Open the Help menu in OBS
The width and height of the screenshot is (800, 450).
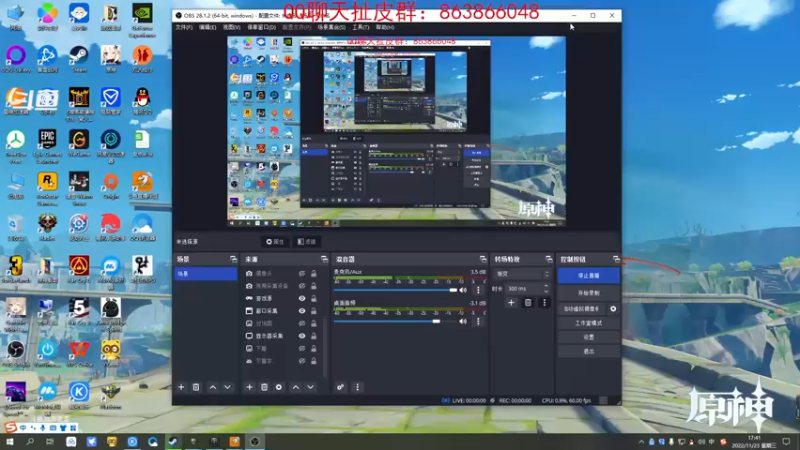tap(385, 27)
